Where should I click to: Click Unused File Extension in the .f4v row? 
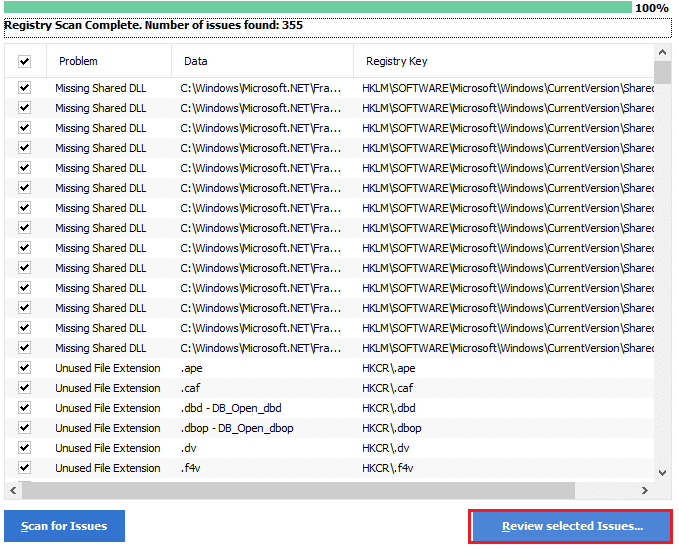point(108,468)
